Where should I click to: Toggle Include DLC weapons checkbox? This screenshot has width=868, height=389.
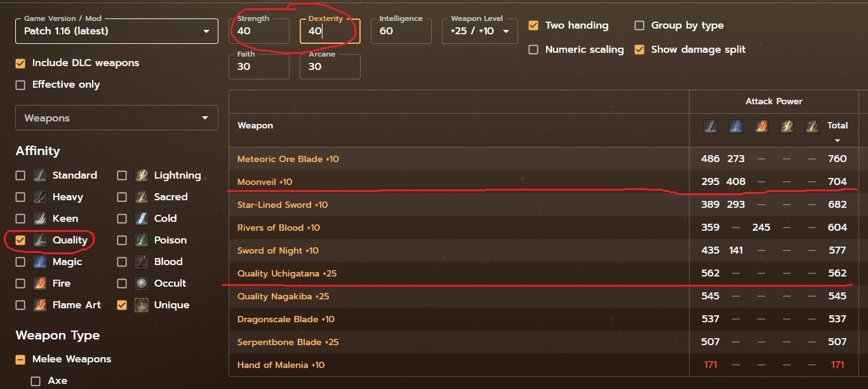(20, 63)
